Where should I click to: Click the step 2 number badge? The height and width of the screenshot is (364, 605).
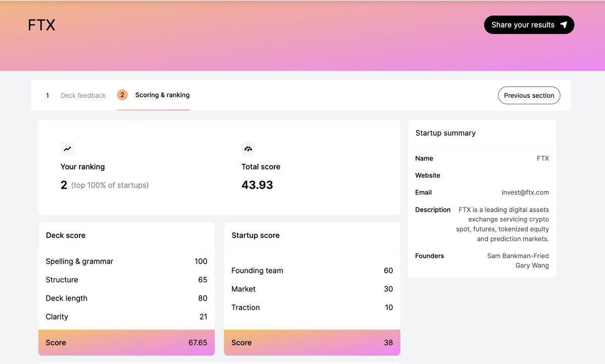[123, 95]
